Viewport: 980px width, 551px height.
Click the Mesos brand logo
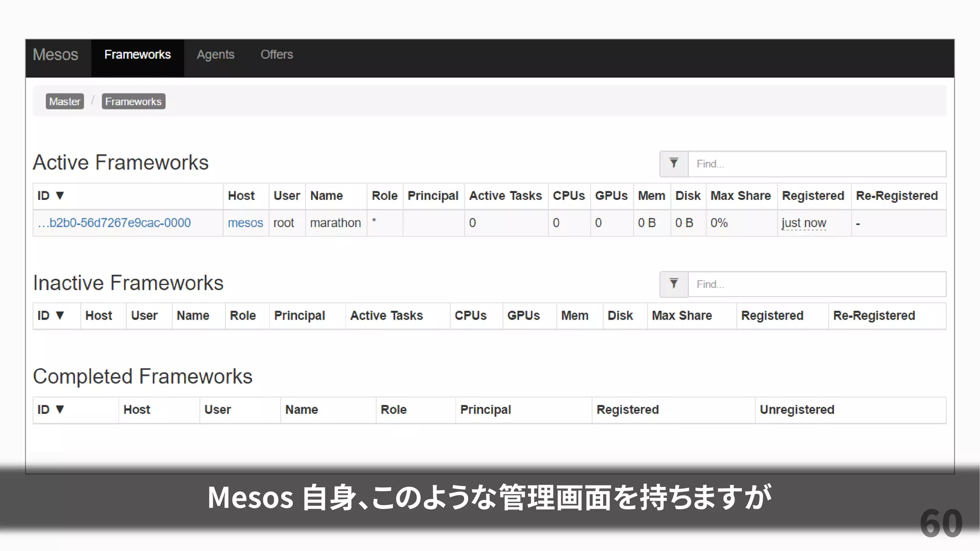(x=56, y=55)
